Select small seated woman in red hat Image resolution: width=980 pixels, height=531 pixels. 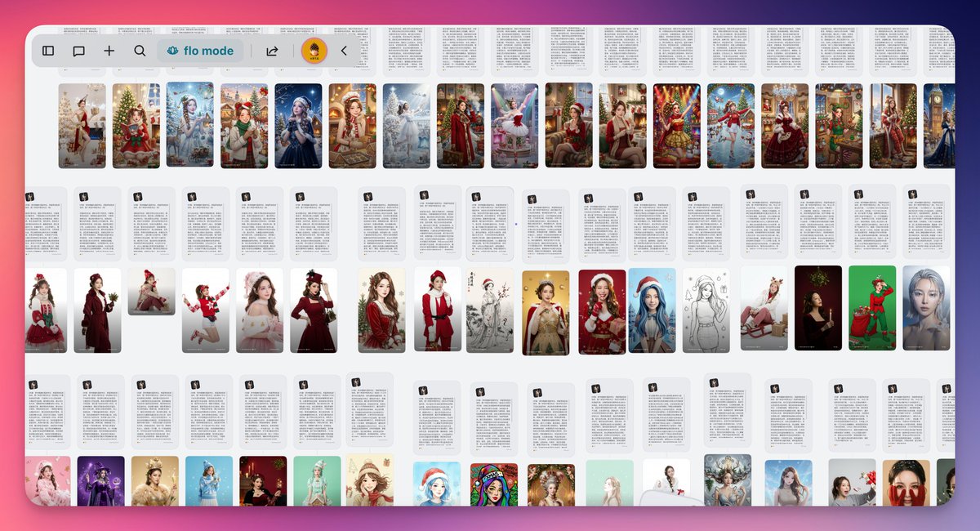click(151, 292)
